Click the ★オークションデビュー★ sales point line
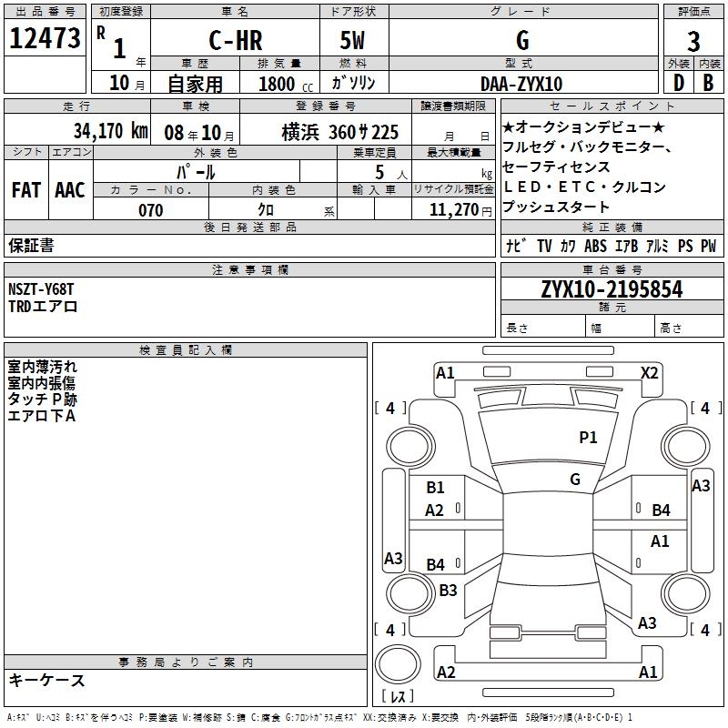 pyautogui.click(x=583, y=126)
